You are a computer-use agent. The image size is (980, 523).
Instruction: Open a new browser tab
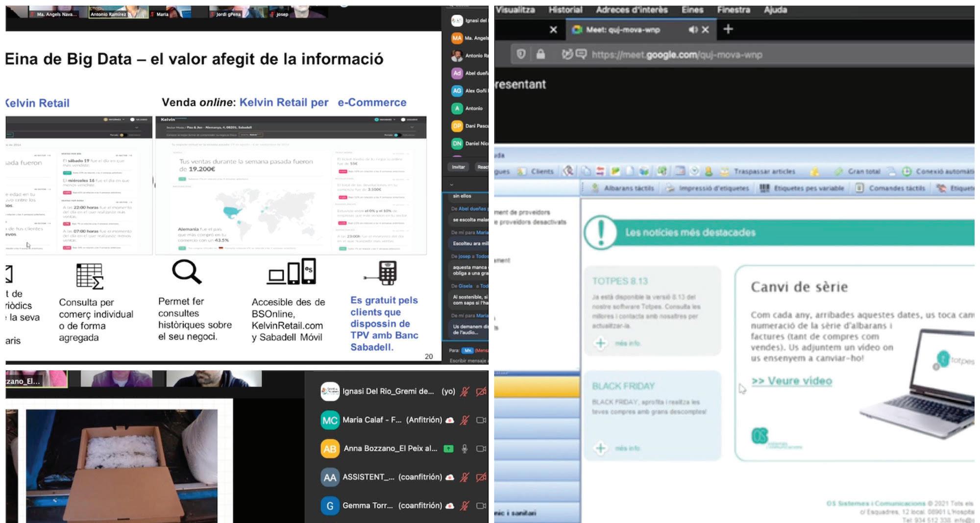pyautogui.click(x=728, y=29)
